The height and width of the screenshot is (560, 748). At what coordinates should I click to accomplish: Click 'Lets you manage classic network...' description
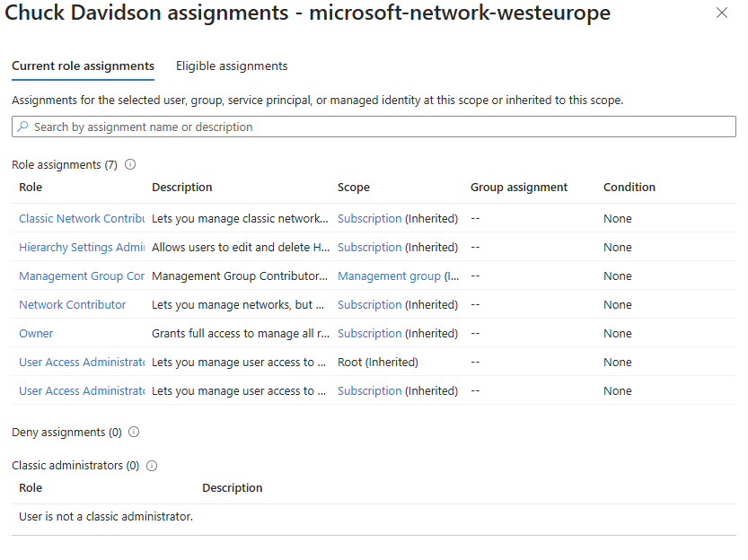pyautogui.click(x=240, y=218)
